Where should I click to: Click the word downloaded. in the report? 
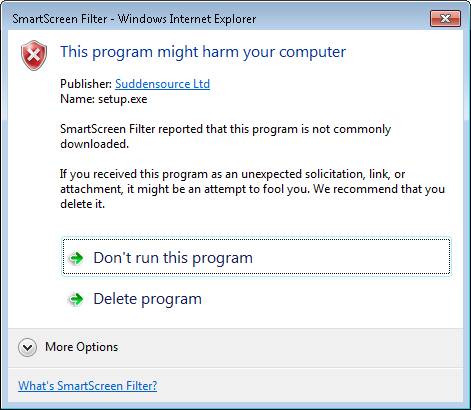click(94, 144)
